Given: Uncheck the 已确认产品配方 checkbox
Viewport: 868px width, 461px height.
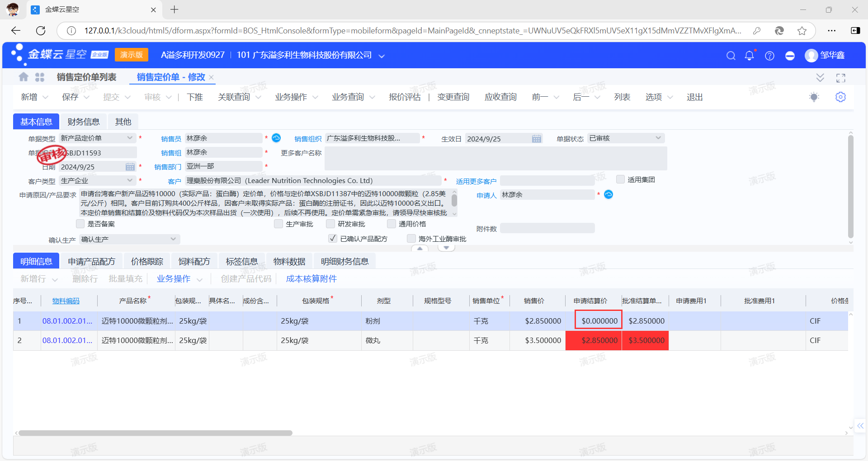Looking at the screenshot, I should coord(333,238).
